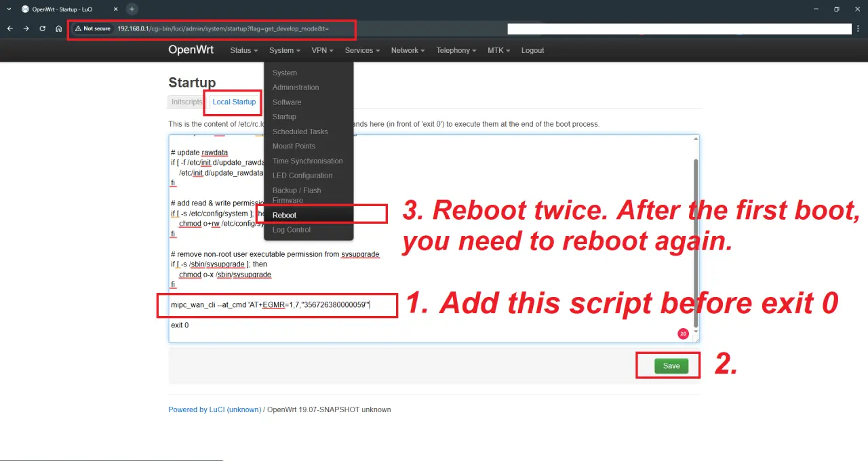Click the red spell-check counter badge showing 20
This screenshot has height=461, width=868.
point(683,334)
